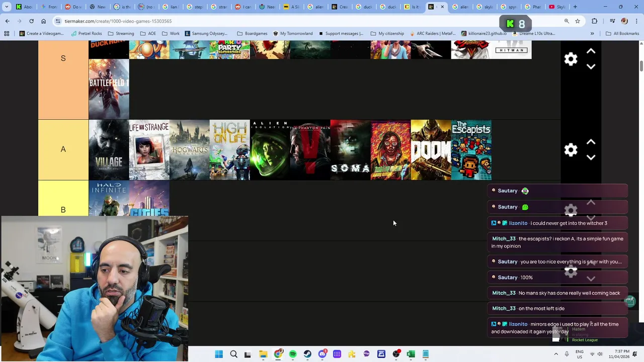Open a new browser tab

pyautogui.click(x=575, y=7)
